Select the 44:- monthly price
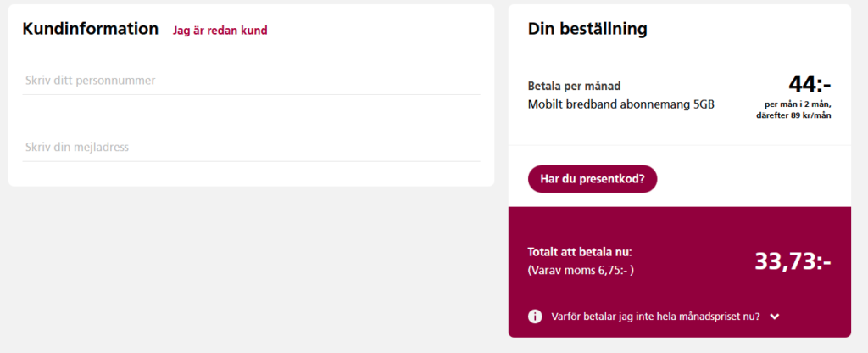 [810, 84]
